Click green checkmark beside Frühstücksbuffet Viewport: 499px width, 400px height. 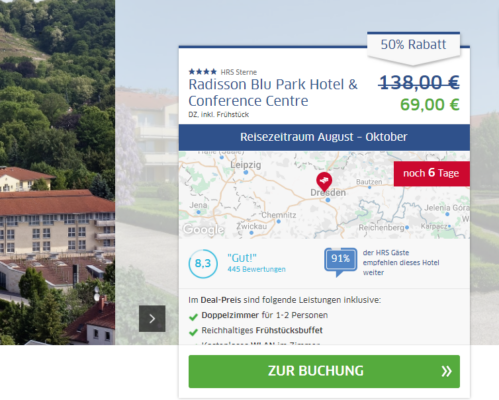[193, 332]
